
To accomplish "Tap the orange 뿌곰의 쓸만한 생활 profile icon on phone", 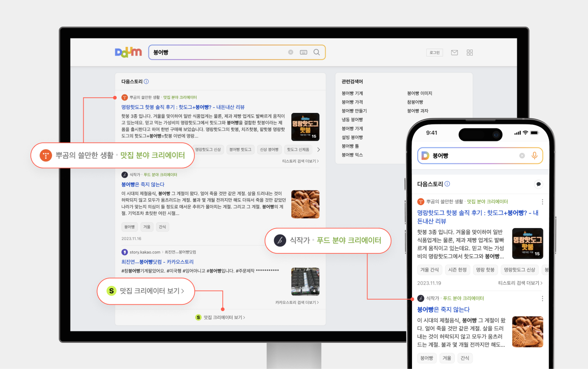I will coord(421,201).
